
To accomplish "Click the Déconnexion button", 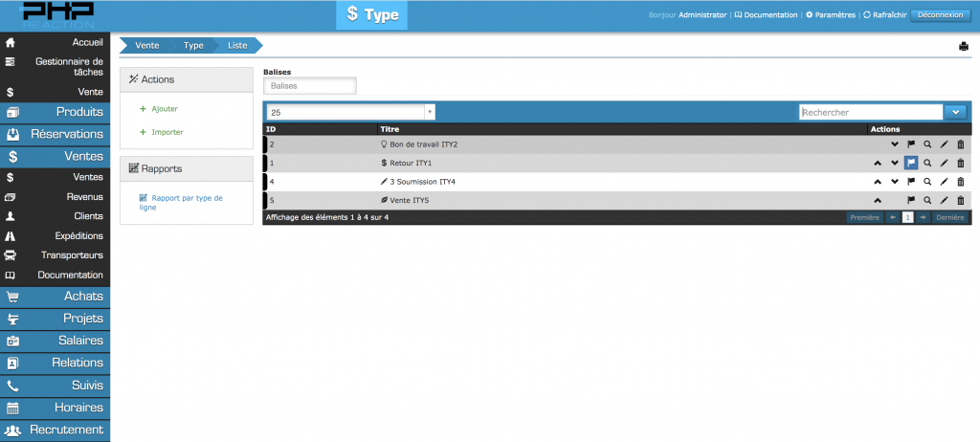I will click(940, 15).
